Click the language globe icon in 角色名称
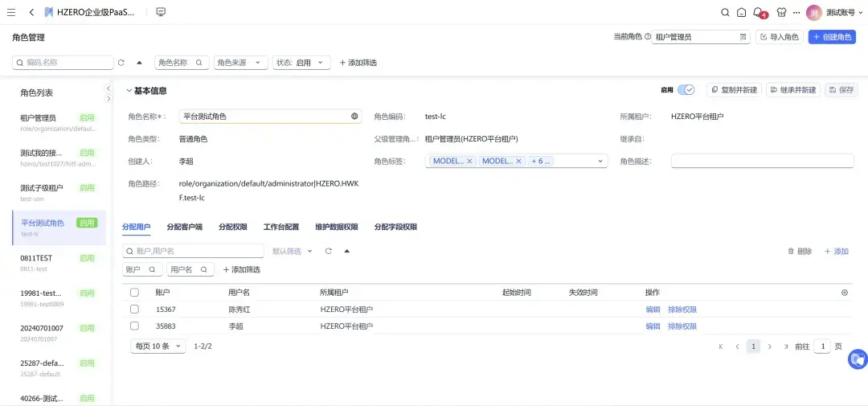 pyautogui.click(x=354, y=117)
